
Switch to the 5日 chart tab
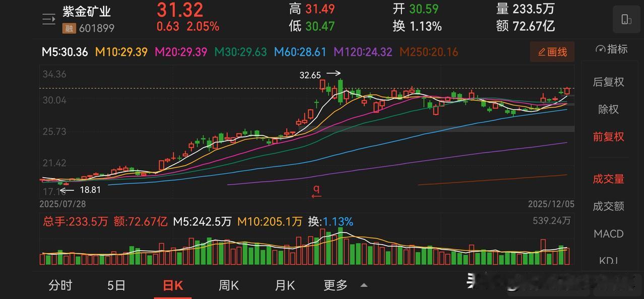(116, 285)
